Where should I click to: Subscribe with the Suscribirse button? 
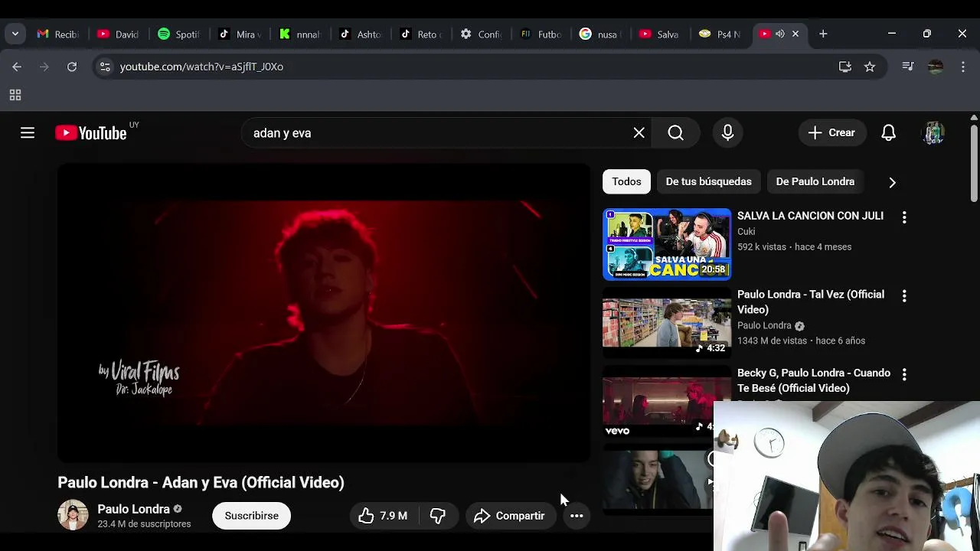click(251, 516)
